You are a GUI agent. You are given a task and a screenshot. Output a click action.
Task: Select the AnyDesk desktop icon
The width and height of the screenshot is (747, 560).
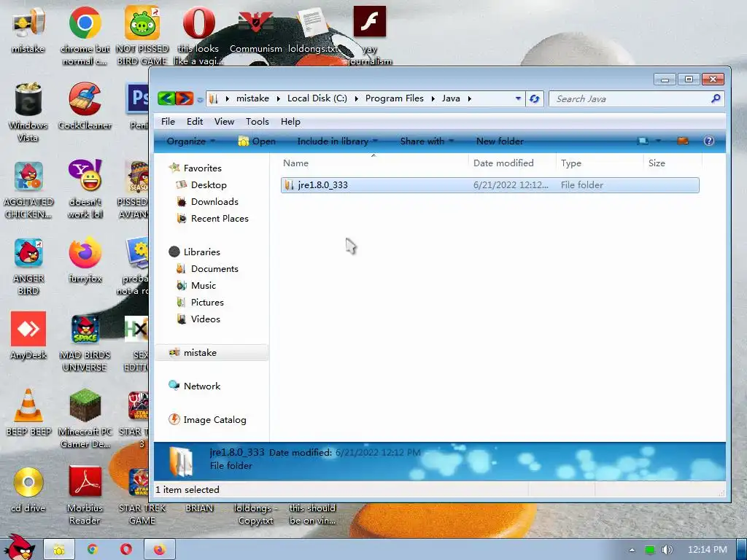(x=28, y=335)
